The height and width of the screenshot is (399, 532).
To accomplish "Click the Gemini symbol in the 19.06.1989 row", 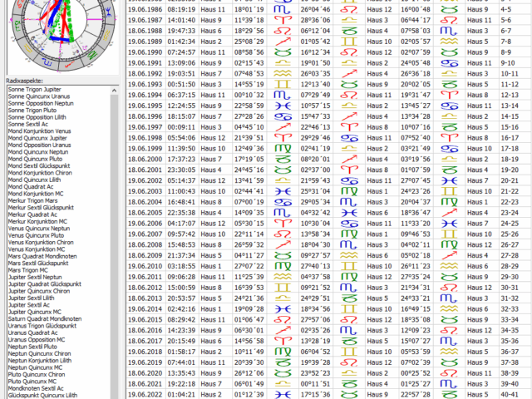I will tap(352, 41).
